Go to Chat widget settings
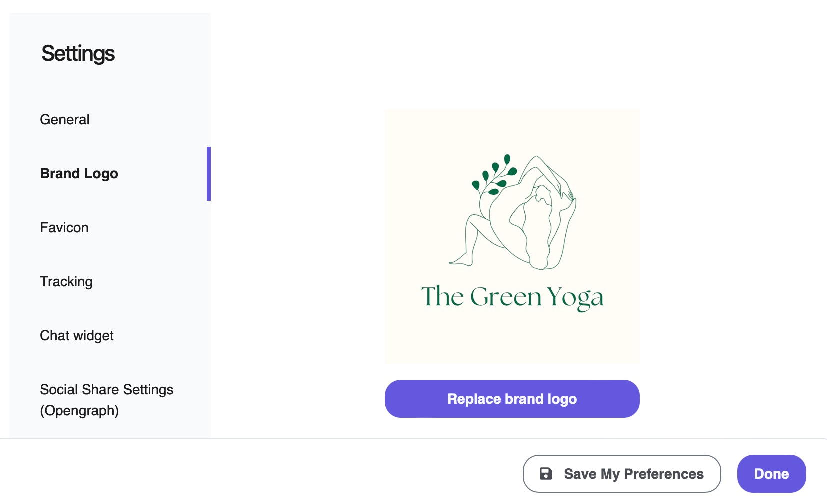Image resolution: width=827 pixels, height=504 pixels. (77, 336)
